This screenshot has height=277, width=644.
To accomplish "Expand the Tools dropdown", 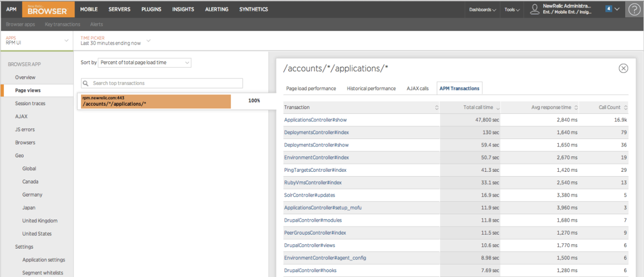I will click(x=512, y=10).
